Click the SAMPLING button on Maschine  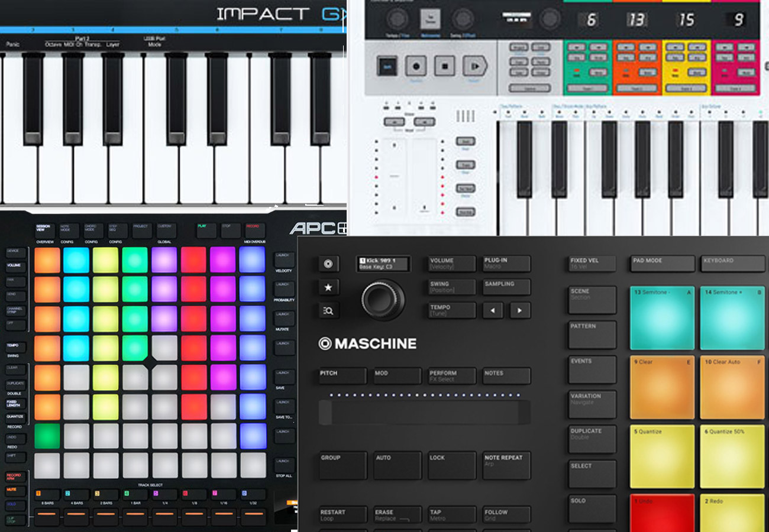pos(506,287)
